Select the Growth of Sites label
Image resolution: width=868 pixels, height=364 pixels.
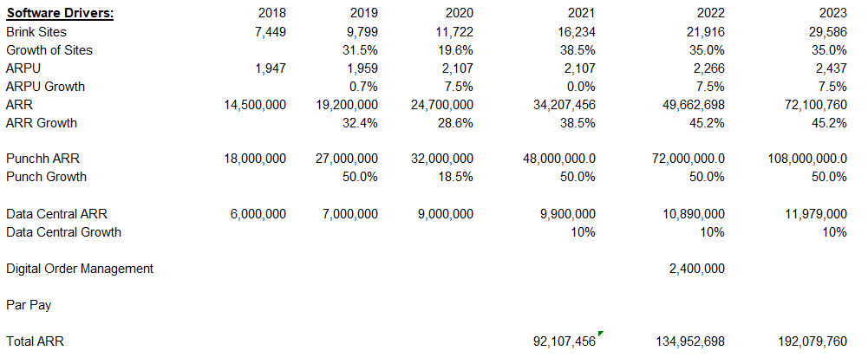click(x=49, y=49)
